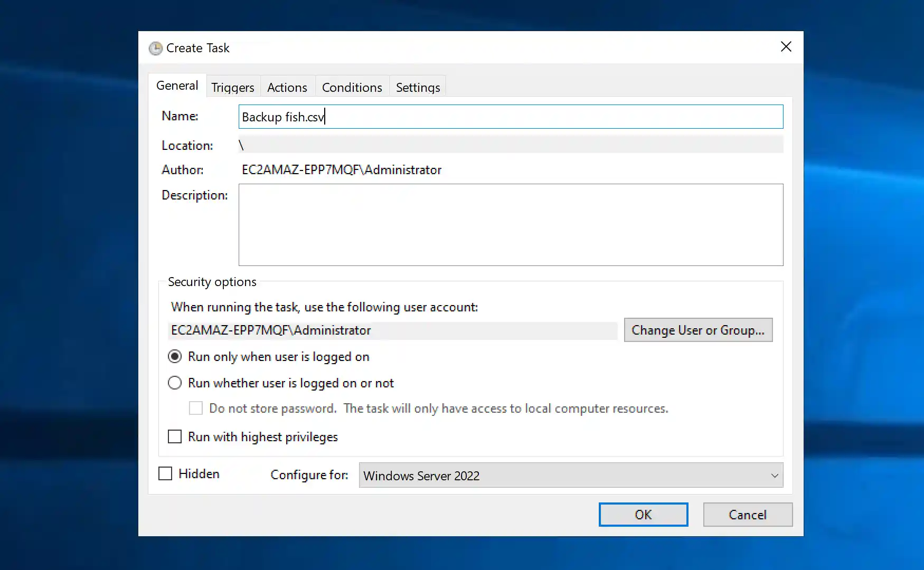
Task: Select the General tab
Action: [177, 85]
